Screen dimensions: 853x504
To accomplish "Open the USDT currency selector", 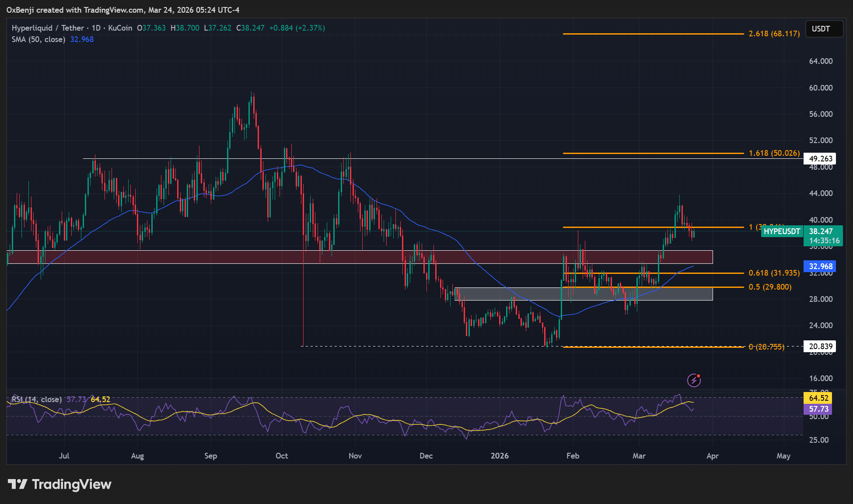I will 824,29.
